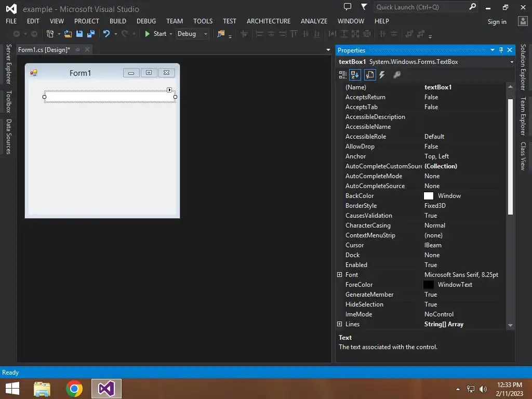The image size is (532, 399).
Task: Click the Find in Files icon
Action: (221, 34)
